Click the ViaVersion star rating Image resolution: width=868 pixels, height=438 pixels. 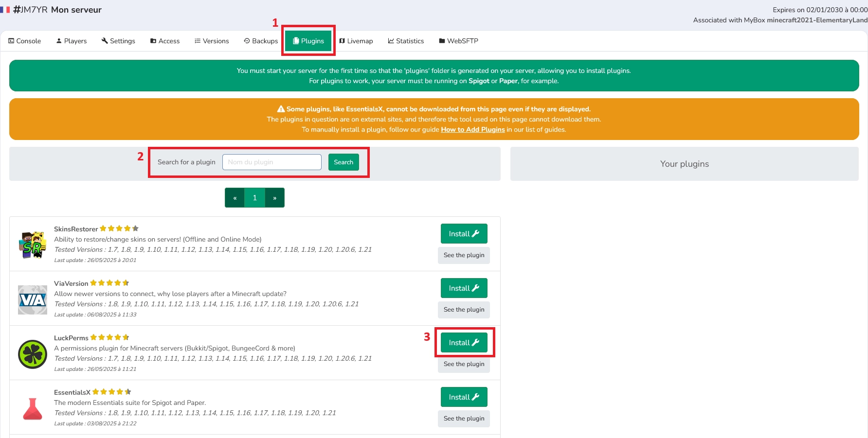pos(109,283)
